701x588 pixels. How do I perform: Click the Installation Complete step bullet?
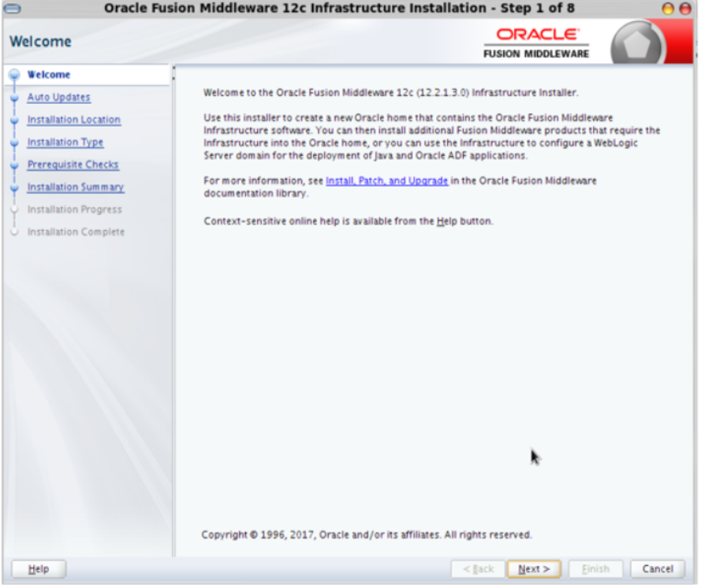click(14, 232)
